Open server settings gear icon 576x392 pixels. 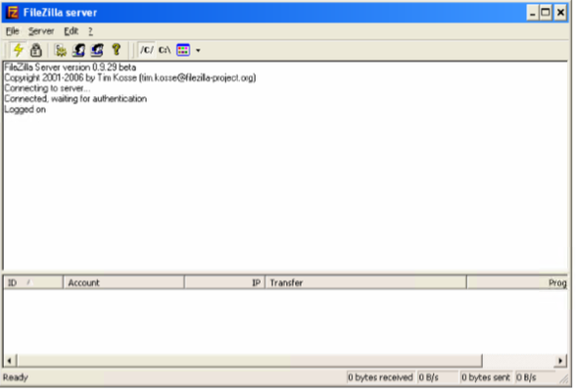(x=61, y=50)
